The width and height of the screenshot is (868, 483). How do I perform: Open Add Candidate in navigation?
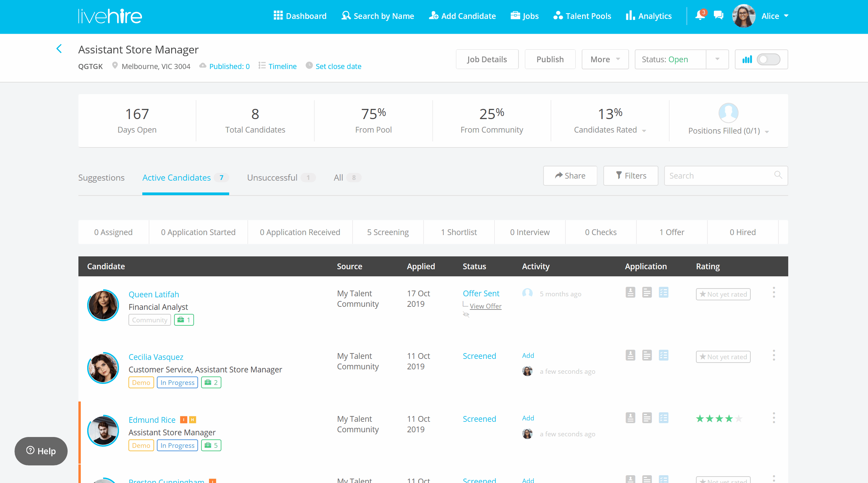point(462,16)
